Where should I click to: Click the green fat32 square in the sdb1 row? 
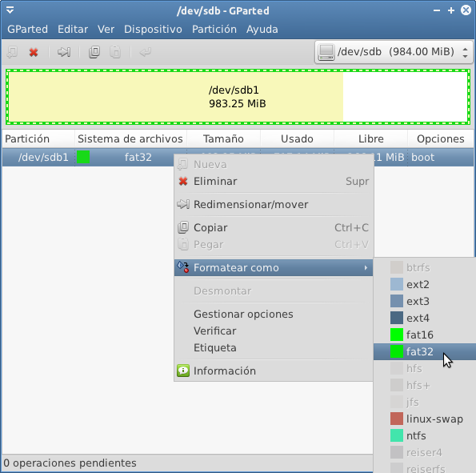[83, 157]
